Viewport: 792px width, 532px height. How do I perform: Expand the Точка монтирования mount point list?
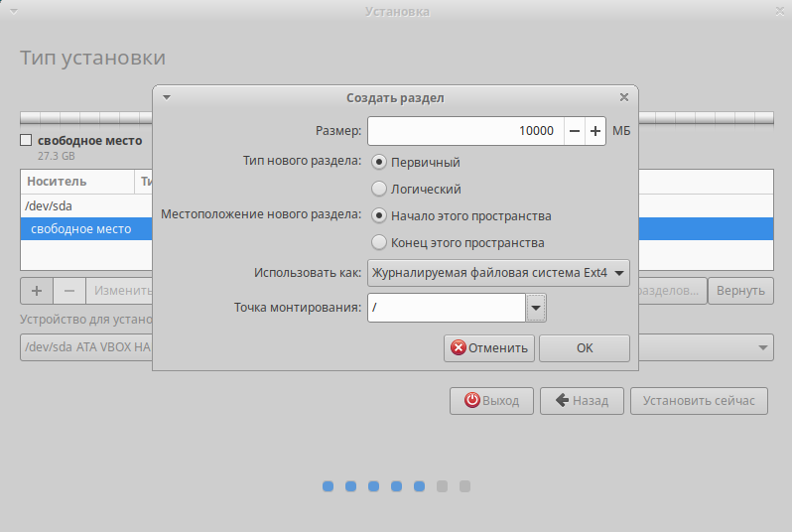pyautogui.click(x=536, y=308)
